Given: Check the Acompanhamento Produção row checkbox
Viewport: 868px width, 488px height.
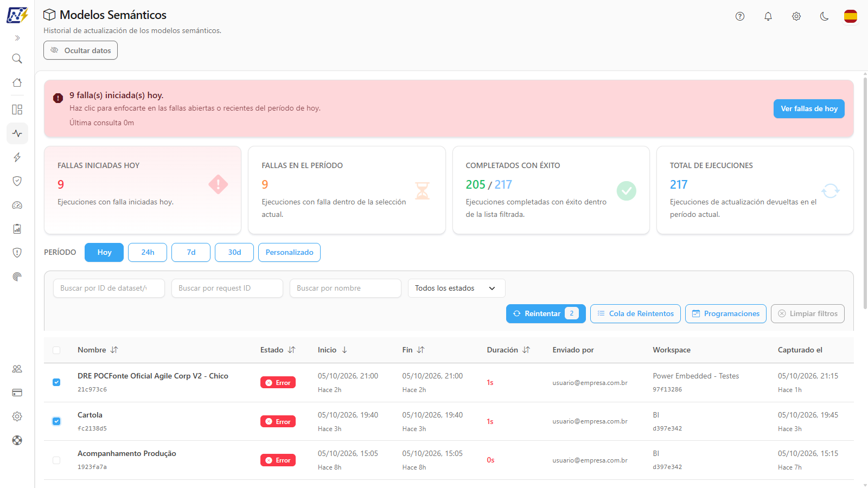Looking at the screenshot, I should coord(56,460).
